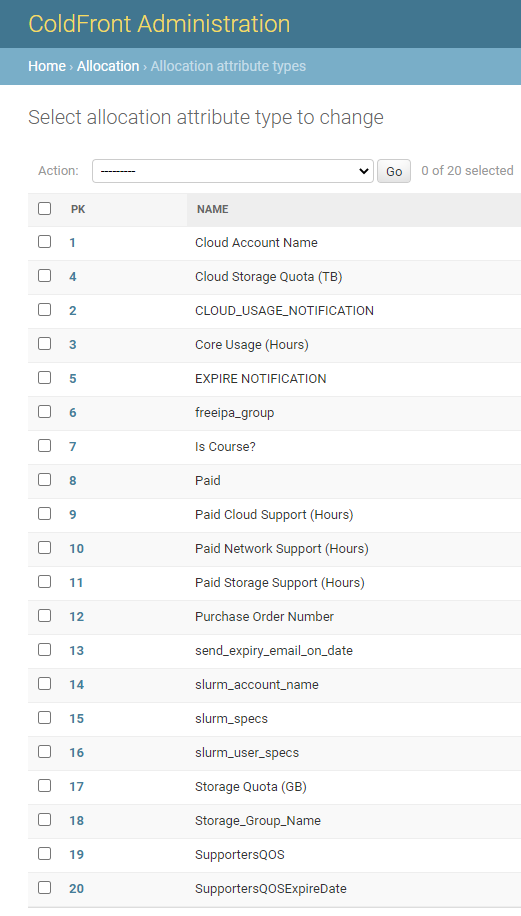Open PK link 2
521x916 pixels.
[x=72, y=310]
